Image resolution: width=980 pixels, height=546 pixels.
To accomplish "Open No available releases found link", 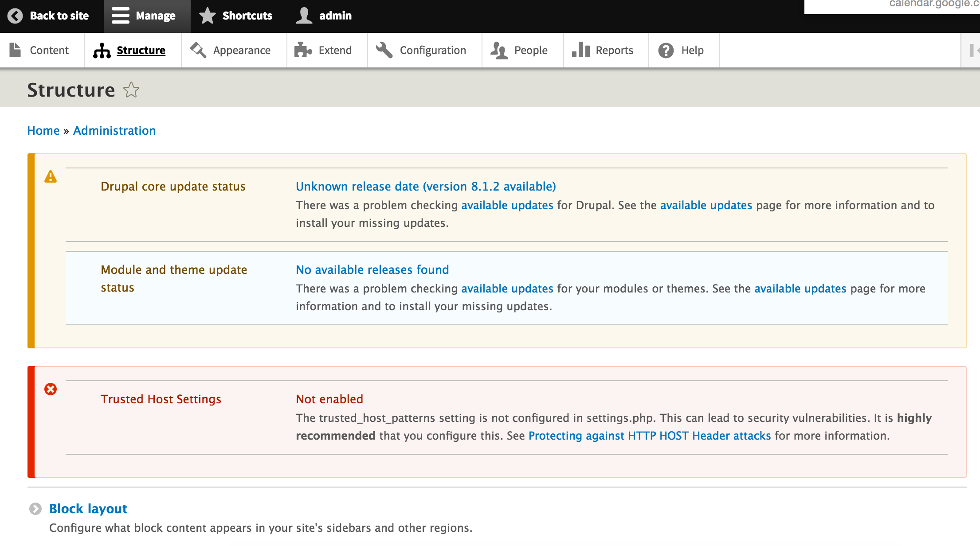I will point(372,270).
